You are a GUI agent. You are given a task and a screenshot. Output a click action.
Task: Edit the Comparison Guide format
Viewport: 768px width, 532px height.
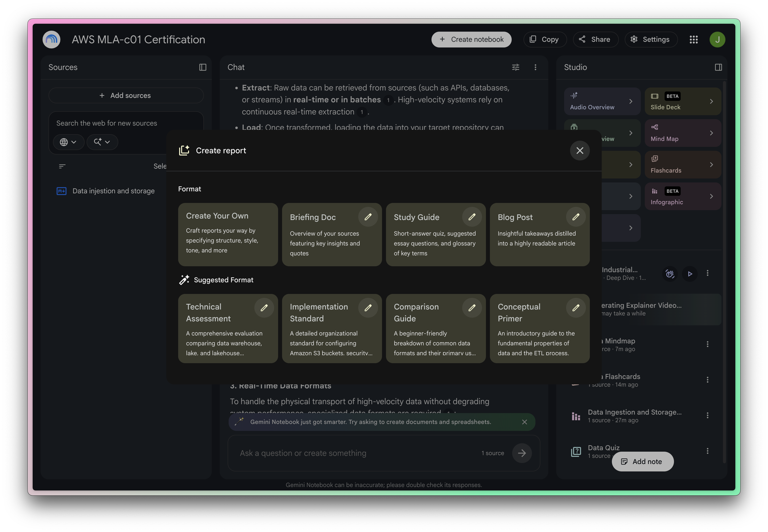pyautogui.click(x=472, y=308)
